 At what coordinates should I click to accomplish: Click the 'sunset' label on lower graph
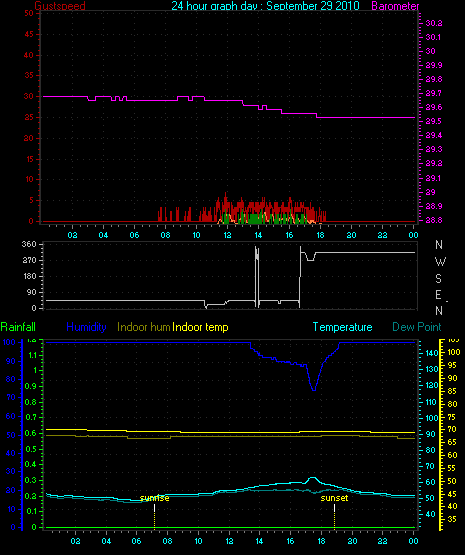(334, 498)
